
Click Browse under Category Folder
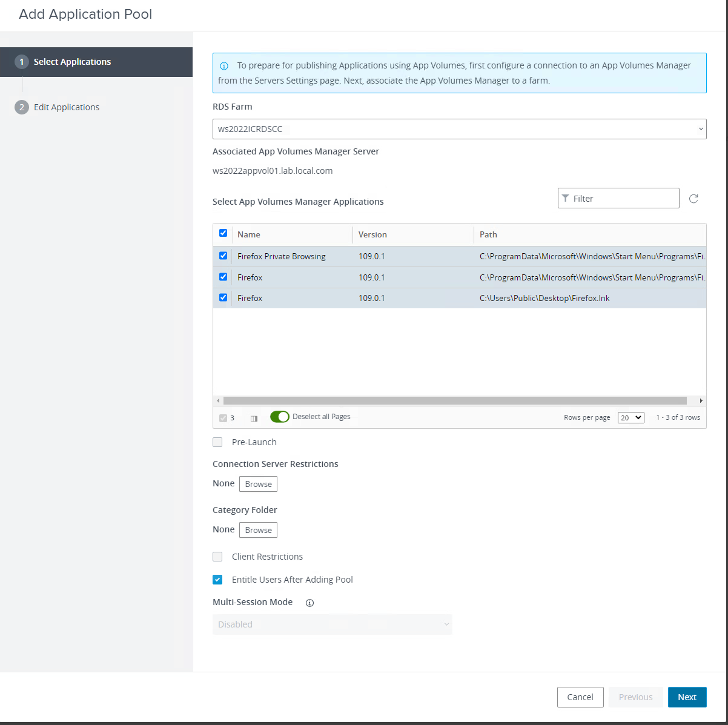pyautogui.click(x=259, y=530)
